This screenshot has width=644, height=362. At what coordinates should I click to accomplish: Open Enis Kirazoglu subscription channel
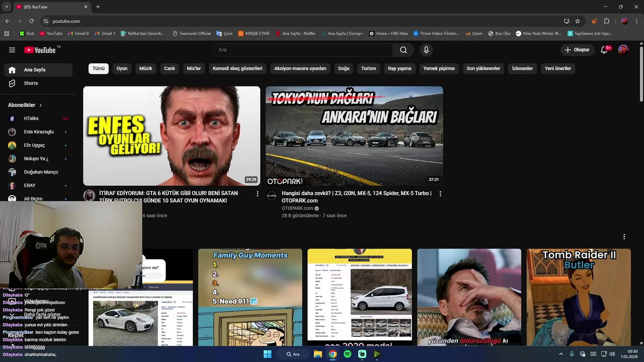tap(38, 132)
